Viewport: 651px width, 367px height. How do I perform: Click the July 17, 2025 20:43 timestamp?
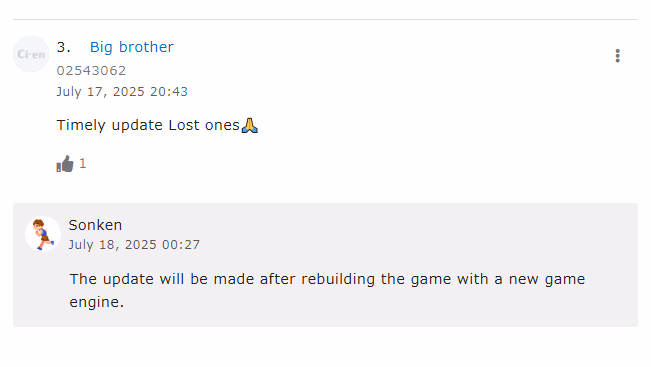point(122,91)
